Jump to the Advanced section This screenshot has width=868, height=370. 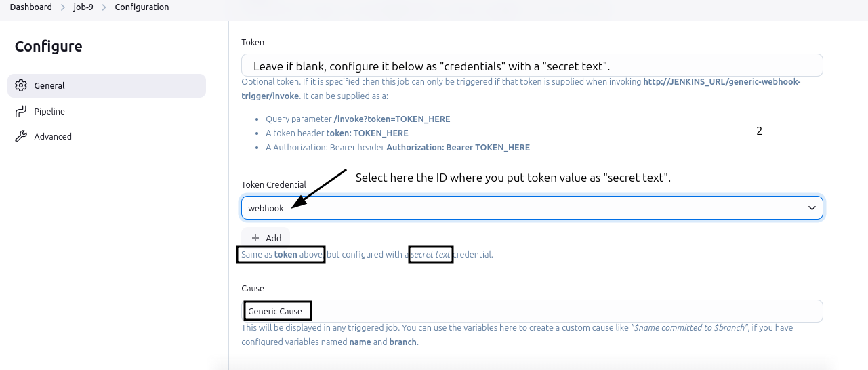(x=53, y=136)
